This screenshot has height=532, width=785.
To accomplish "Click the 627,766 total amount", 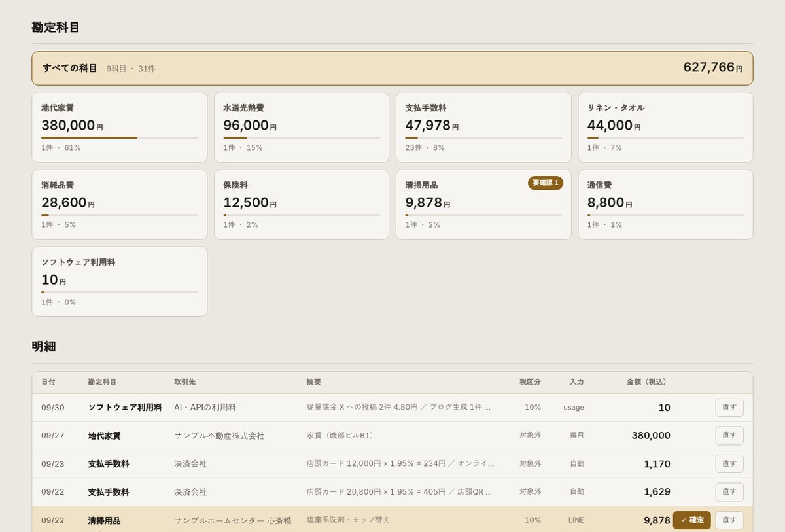I will click(x=713, y=67).
